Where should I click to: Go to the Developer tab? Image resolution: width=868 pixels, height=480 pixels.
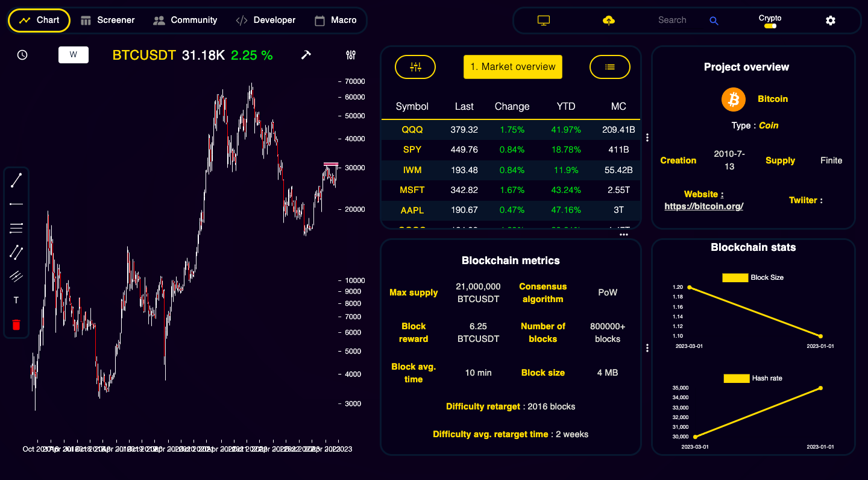pyautogui.click(x=266, y=20)
